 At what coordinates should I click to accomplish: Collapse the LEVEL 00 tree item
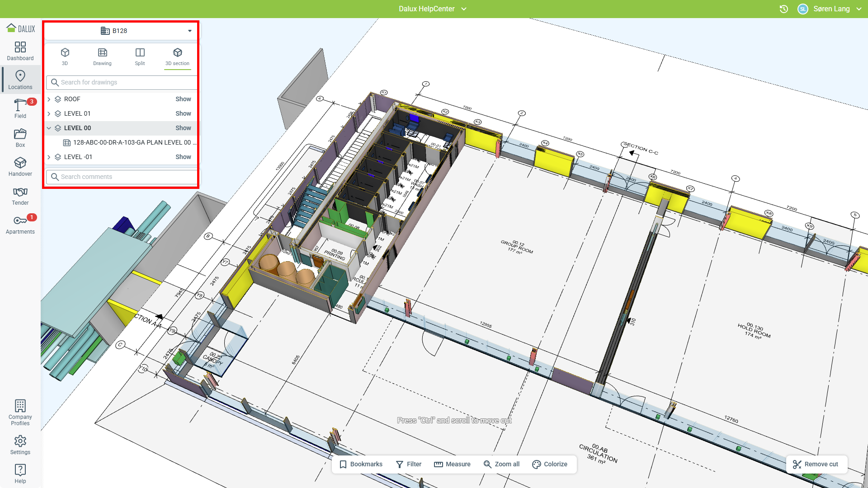pyautogui.click(x=49, y=128)
